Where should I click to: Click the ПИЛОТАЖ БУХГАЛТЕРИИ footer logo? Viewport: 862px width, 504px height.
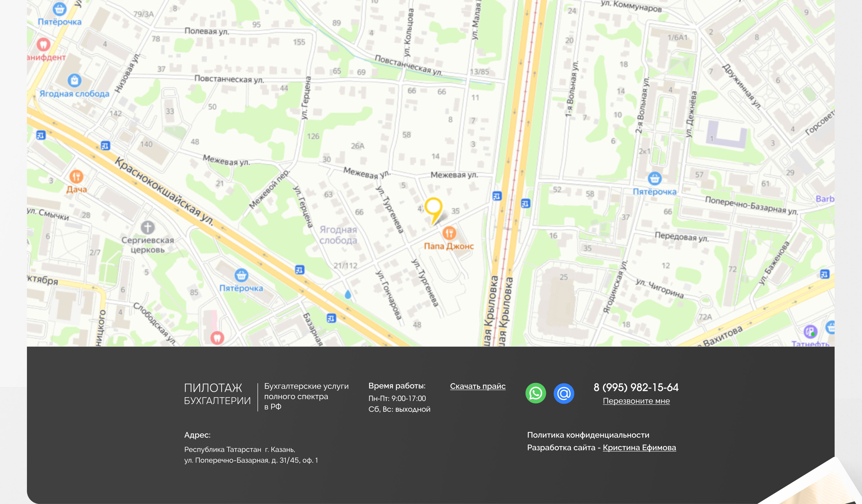[217, 394]
